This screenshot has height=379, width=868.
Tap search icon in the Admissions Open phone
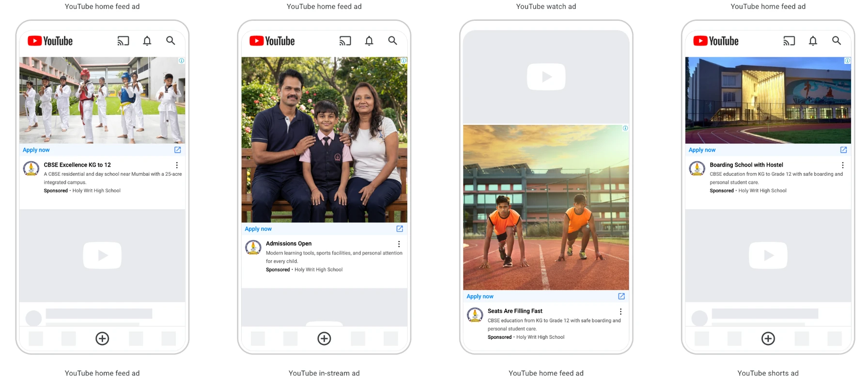[x=392, y=41]
